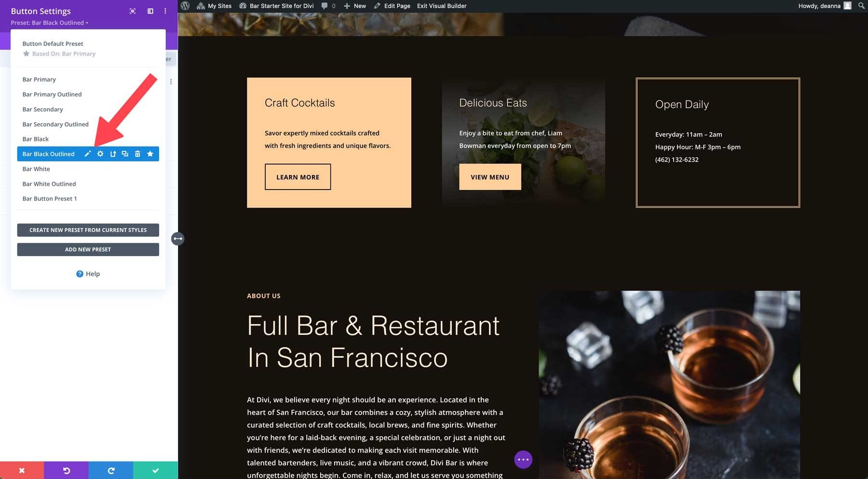Image resolution: width=868 pixels, height=479 pixels.
Task: Click Create New Preset From Current Styles
Action: click(88, 230)
